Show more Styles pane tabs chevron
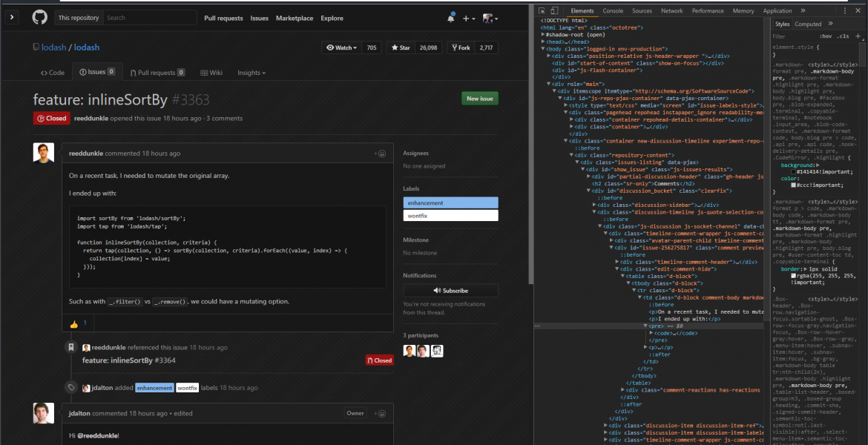Viewport: 868px width, 445px height. (830, 24)
